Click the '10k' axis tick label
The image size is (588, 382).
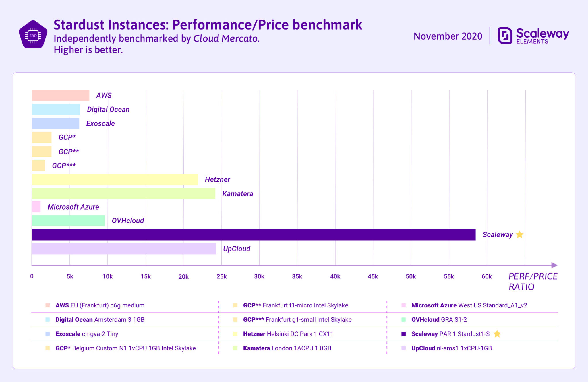click(x=107, y=276)
